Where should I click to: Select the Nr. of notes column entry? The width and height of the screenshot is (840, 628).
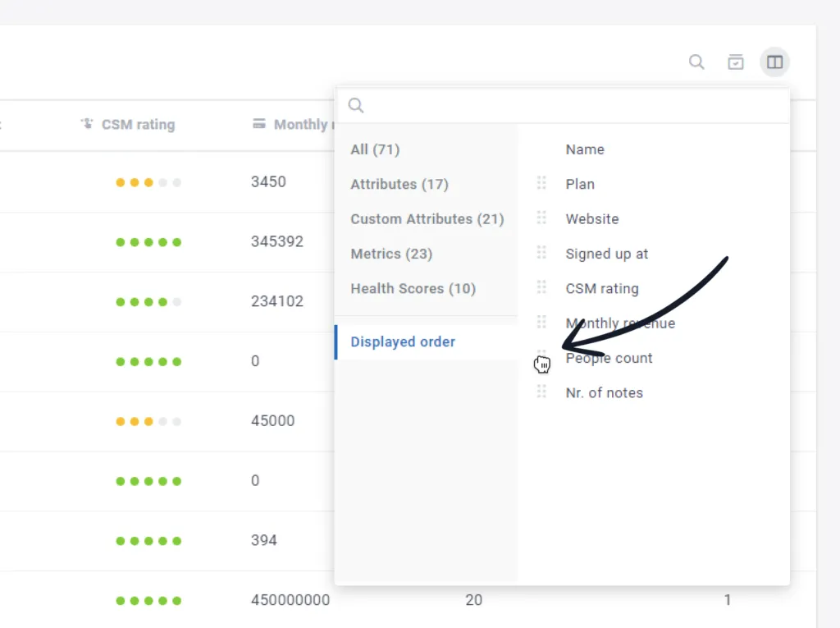click(604, 392)
